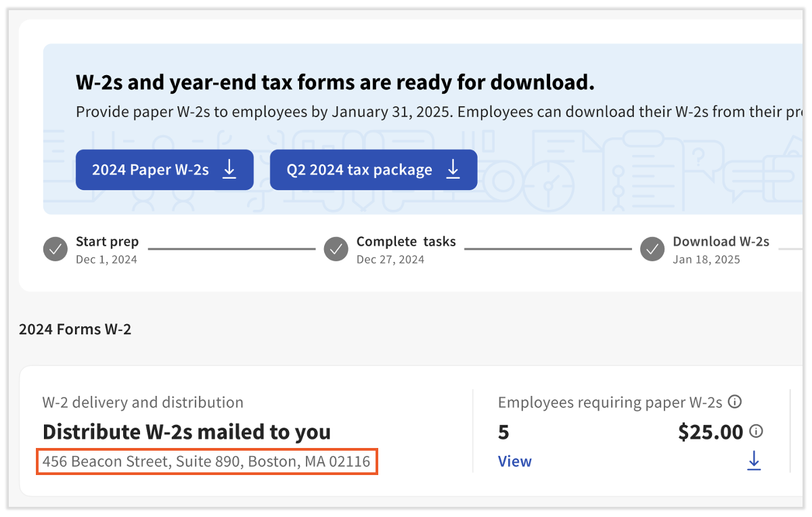Click the $25.00 amount
The height and width of the screenshot is (517, 812).
(x=710, y=432)
